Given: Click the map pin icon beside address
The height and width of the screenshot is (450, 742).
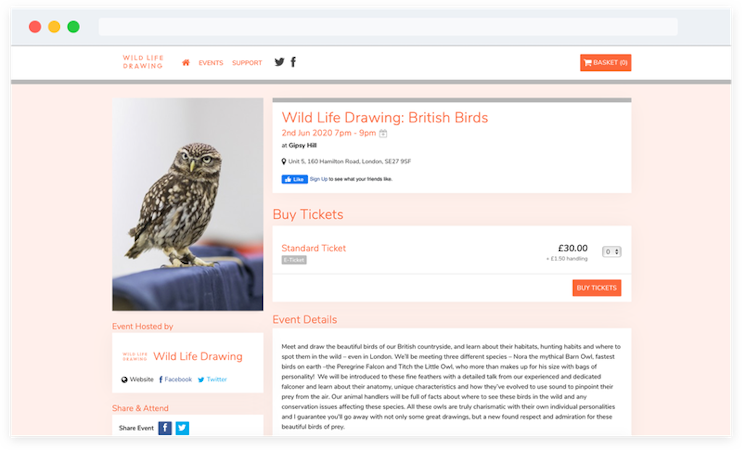Looking at the screenshot, I should click(284, 161).
